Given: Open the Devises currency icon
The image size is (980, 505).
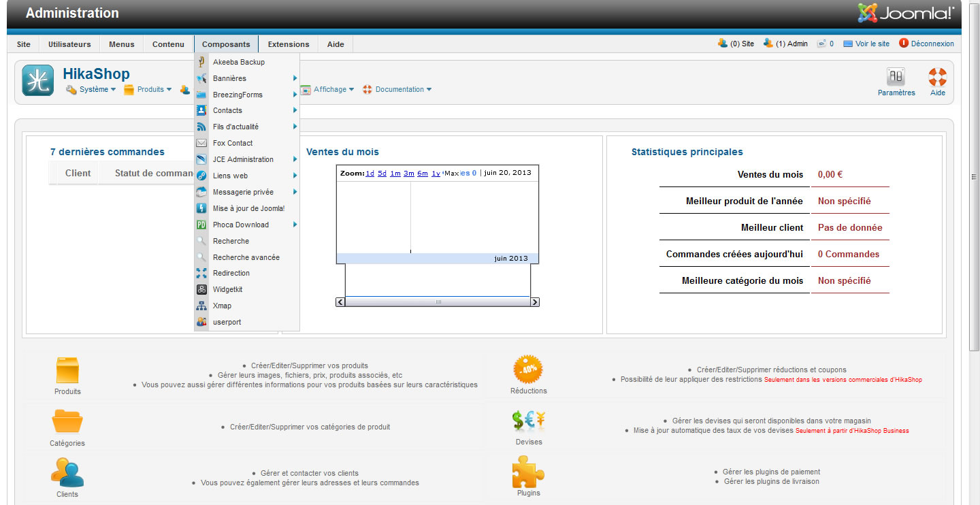Looking at the screenshot, I should (x=529, y=421).
